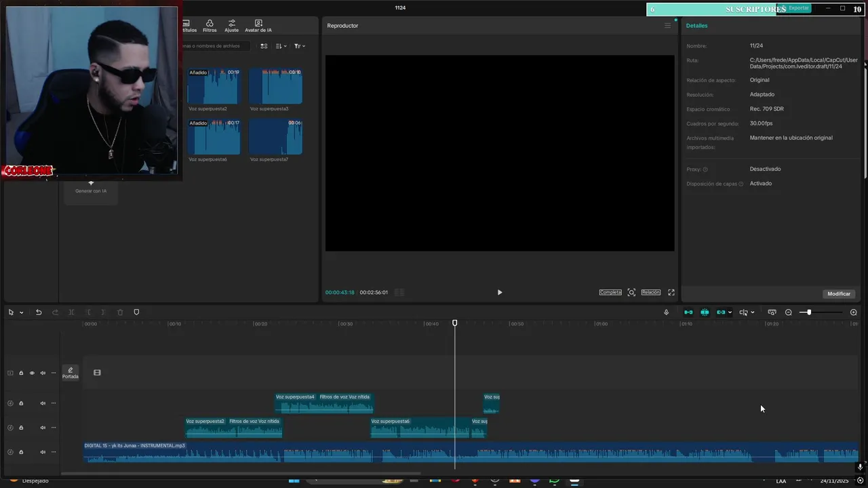Open the media sort order dropdown
This screenshot has width=868, height=488.
point(281,46)
